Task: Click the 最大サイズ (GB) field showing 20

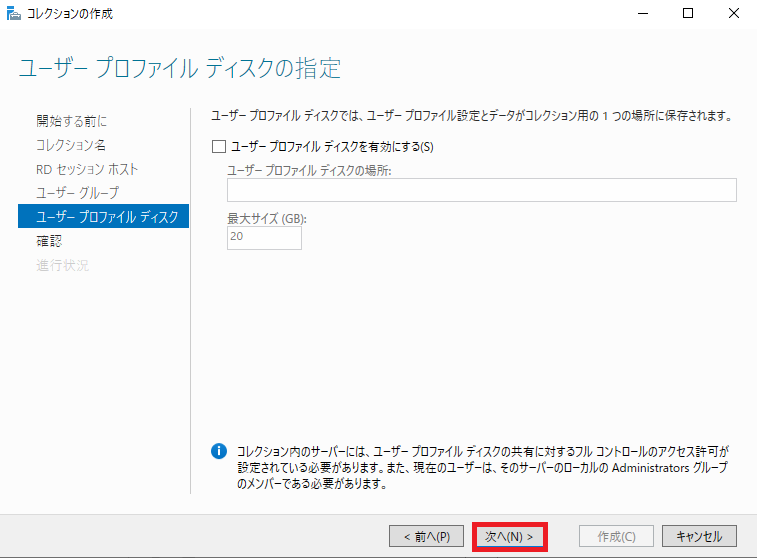Action: [x=264, y=238]
